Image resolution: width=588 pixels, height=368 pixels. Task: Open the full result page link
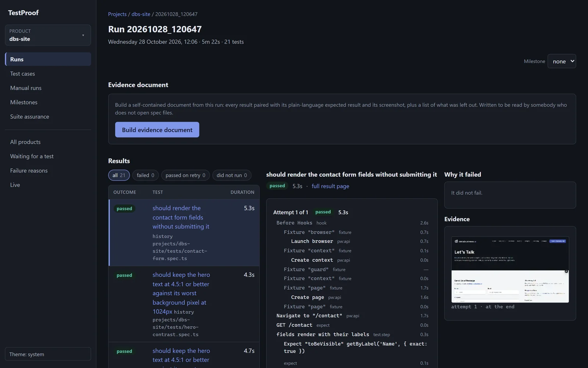[x=330, y=186]
